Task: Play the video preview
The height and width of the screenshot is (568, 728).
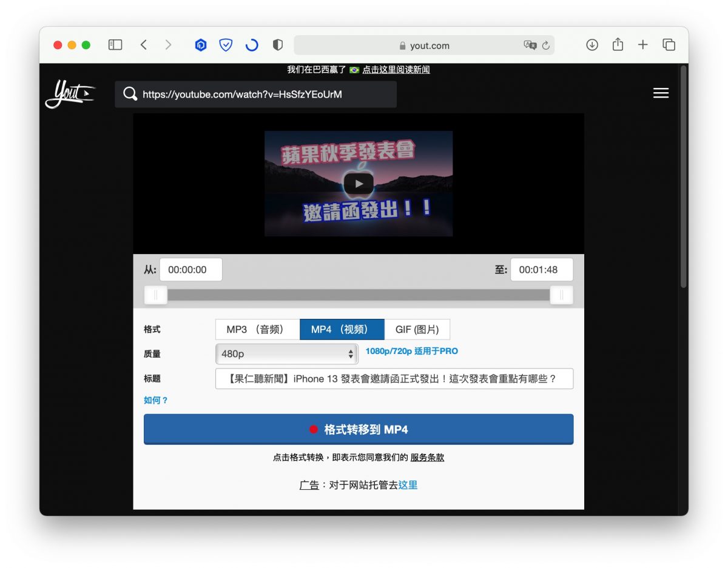Action: (x=359, y=184)
